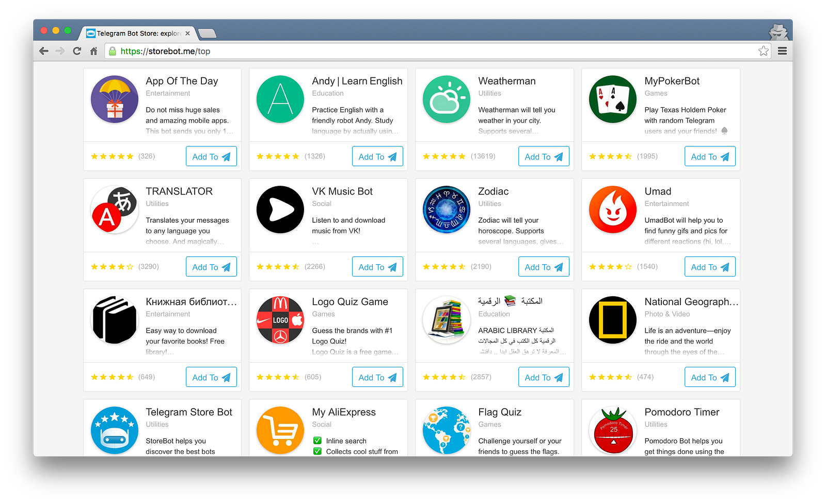Open the My AliExpress title link
826x504 pixels.
pos(344,412)
